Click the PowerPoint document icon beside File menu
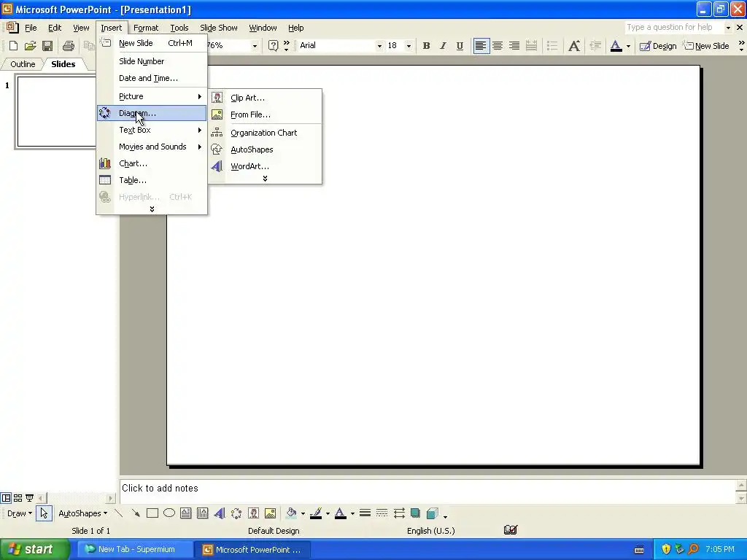 [12, 28]
